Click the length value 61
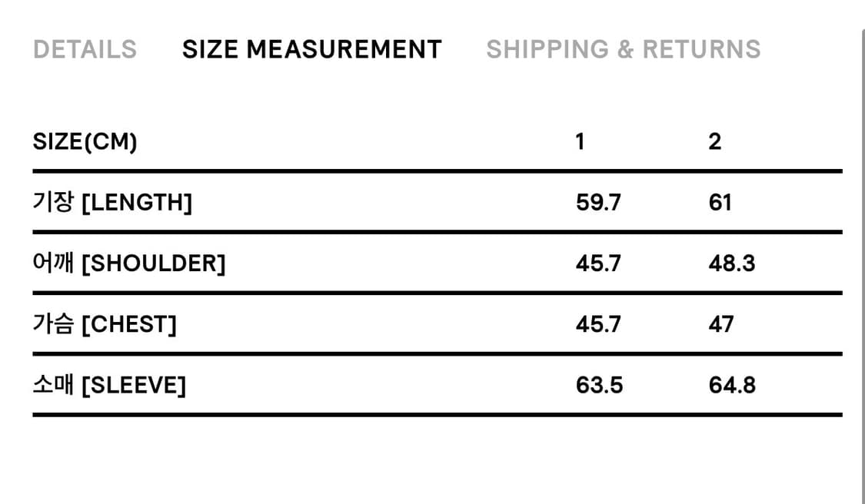This screenshot has height=504, width=865. click(720, 203)
